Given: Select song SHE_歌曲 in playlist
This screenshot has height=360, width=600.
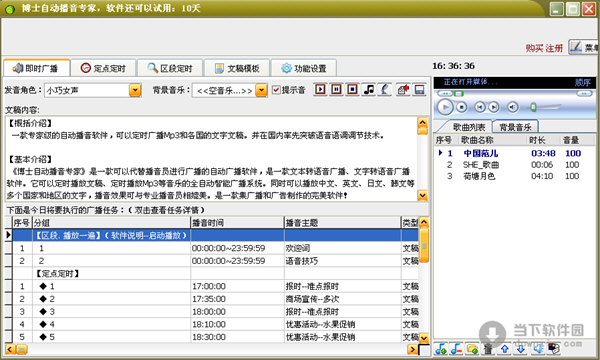Looking at the screenshot, I should pos(514,165).
